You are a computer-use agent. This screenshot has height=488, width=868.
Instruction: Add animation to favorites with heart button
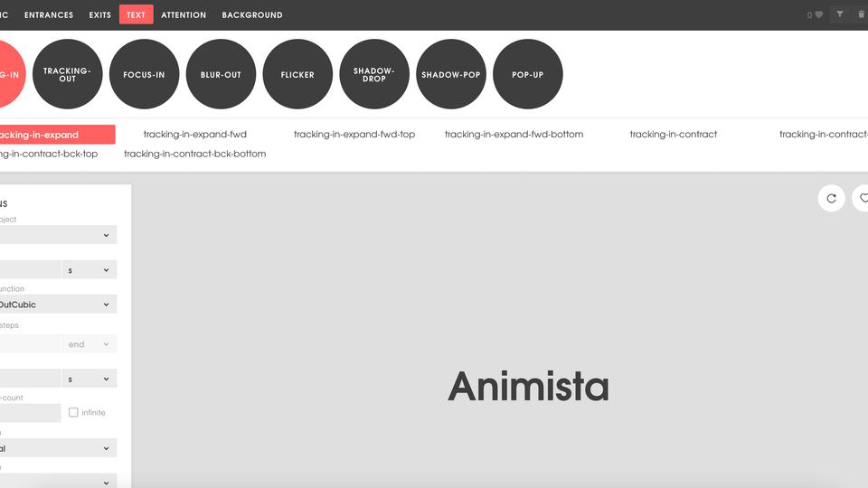coord(861,198)
